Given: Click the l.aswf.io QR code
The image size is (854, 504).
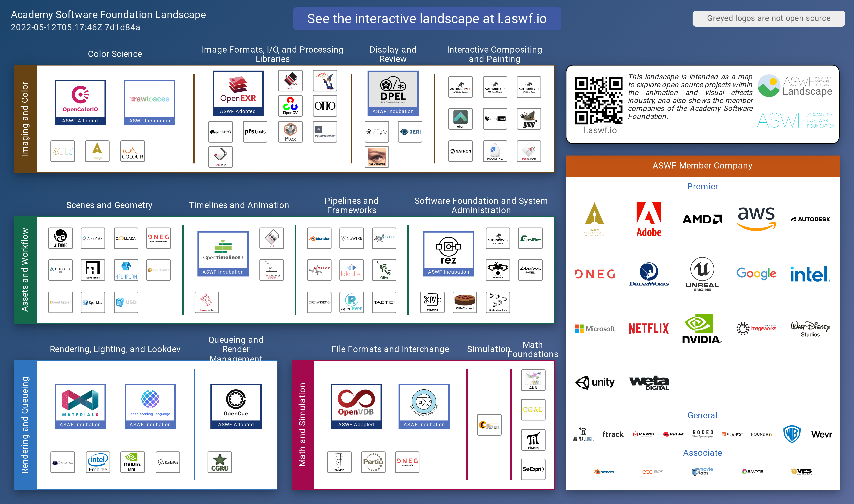Looking at the screenshot, I should 599,100.
